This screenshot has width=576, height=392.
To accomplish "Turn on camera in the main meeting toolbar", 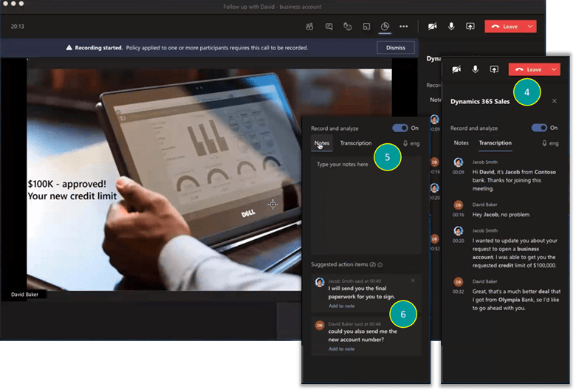I will click(432, 27).
